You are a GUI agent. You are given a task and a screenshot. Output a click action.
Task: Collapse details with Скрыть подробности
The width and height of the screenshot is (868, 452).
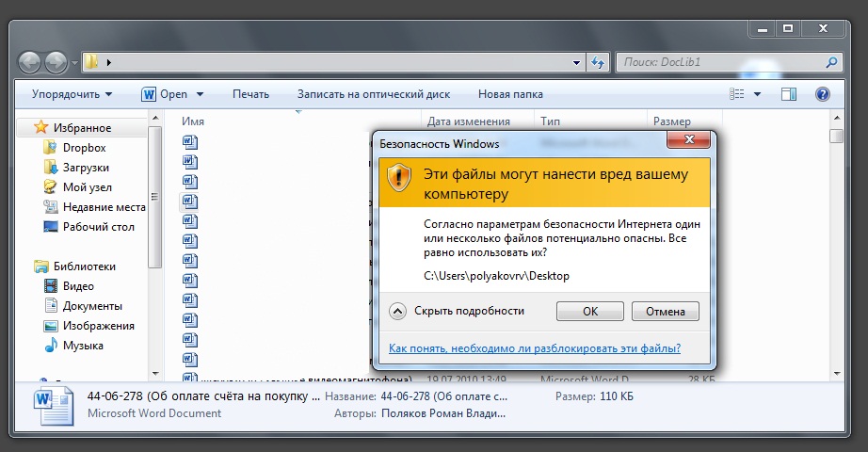coord(458,312)
